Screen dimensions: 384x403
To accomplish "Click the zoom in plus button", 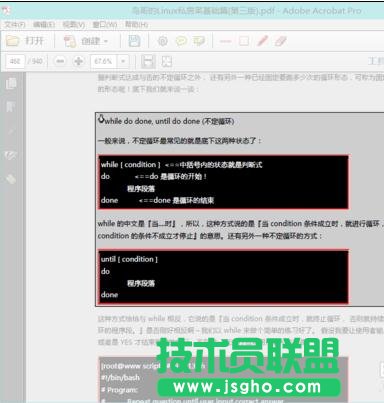I will click(x=79, y=61).
